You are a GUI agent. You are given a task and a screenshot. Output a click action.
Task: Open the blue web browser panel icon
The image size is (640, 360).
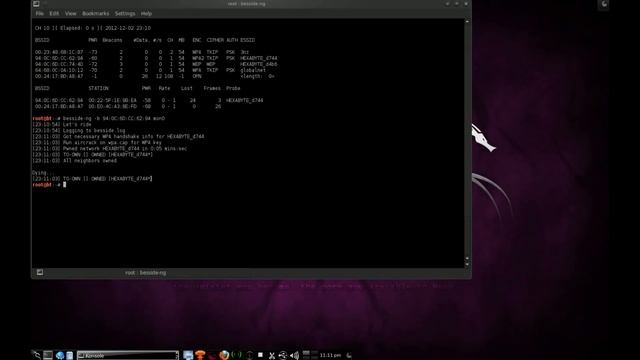(x=60, y=356)
